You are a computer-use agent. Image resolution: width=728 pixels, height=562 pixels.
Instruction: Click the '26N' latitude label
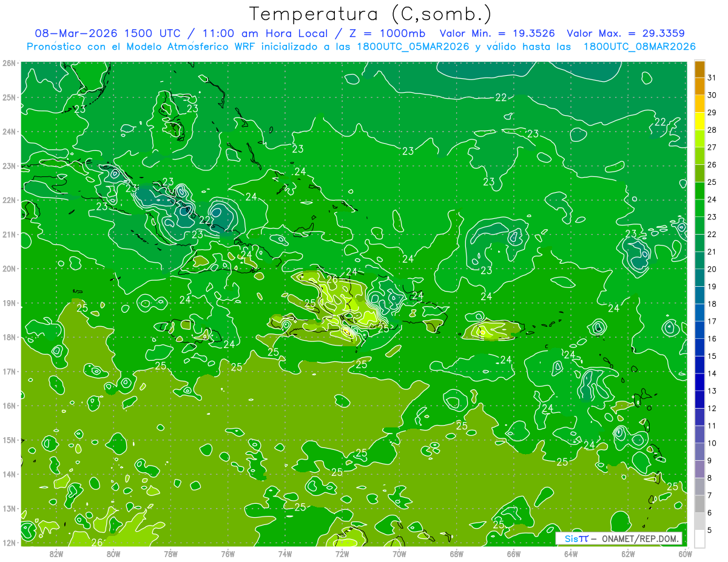pyautogui.click(x=9, y=63)
